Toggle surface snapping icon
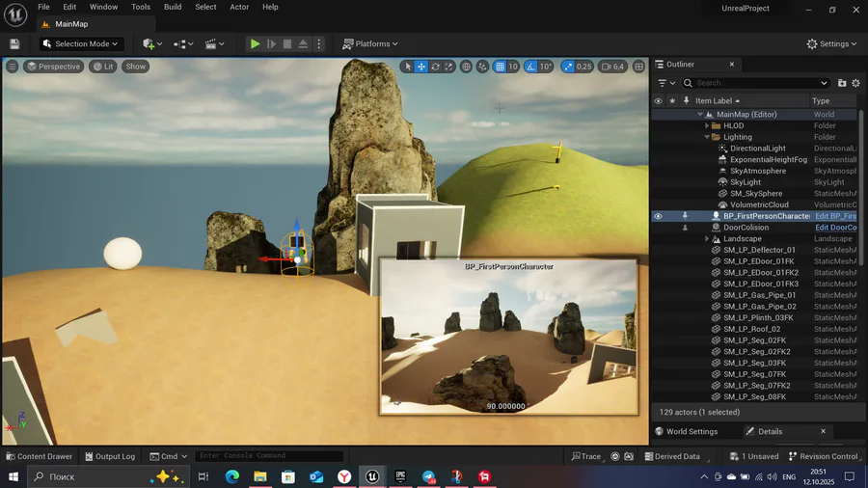This screenshot has height=488, width=868. 483,67
